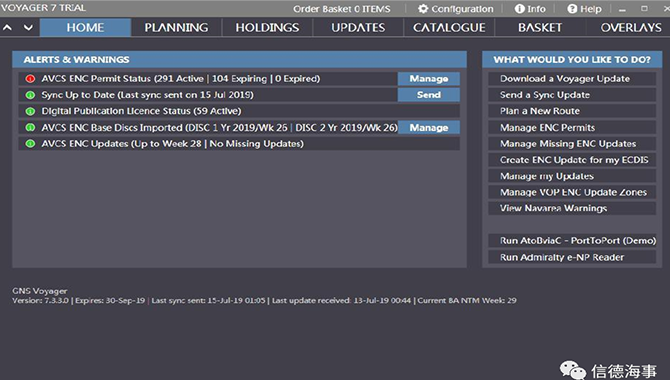Screen dimensions: 670x380
Task: Launch Run Admiralty e-NP Reader
Action: point(572,257)
